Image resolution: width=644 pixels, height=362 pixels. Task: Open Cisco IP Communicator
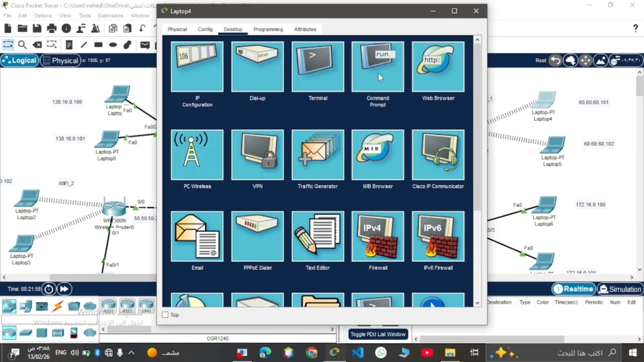[438, 155]
